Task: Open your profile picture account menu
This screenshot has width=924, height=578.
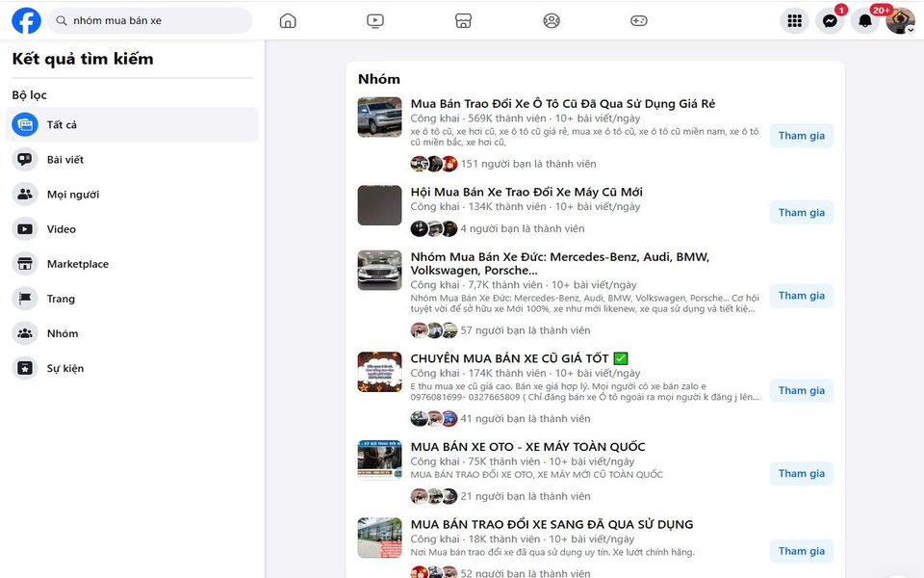Action: [x=900, y=19]
